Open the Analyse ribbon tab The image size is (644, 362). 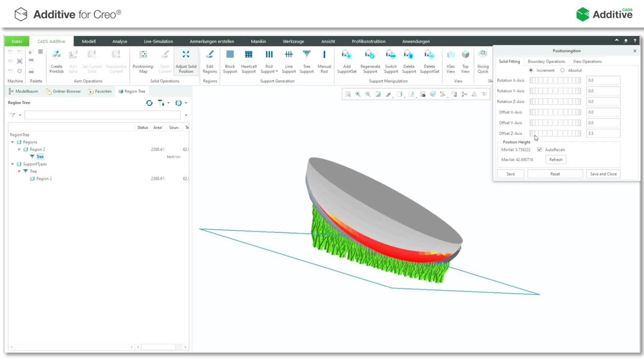click(x=120, y=41)
